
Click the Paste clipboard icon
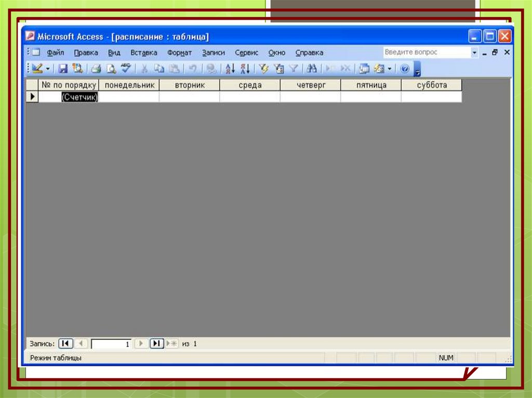pyautogui.click(x=175, y=69)
